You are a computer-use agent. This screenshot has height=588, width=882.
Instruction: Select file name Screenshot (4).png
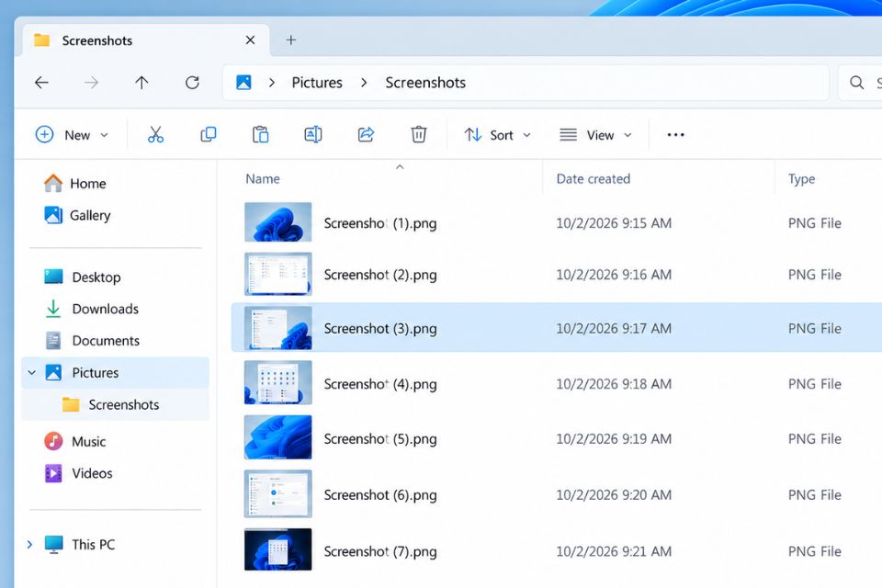[x=380, y=384]
